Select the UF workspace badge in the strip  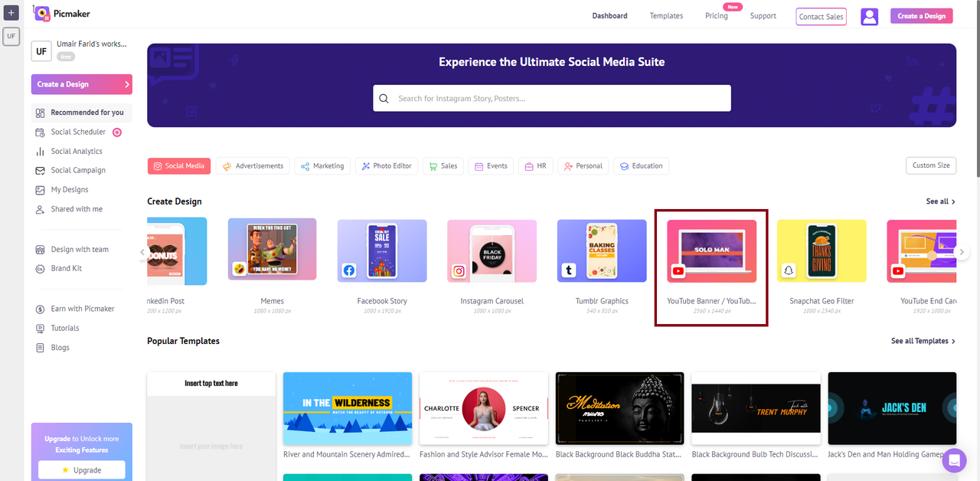[x=11, y=36]
